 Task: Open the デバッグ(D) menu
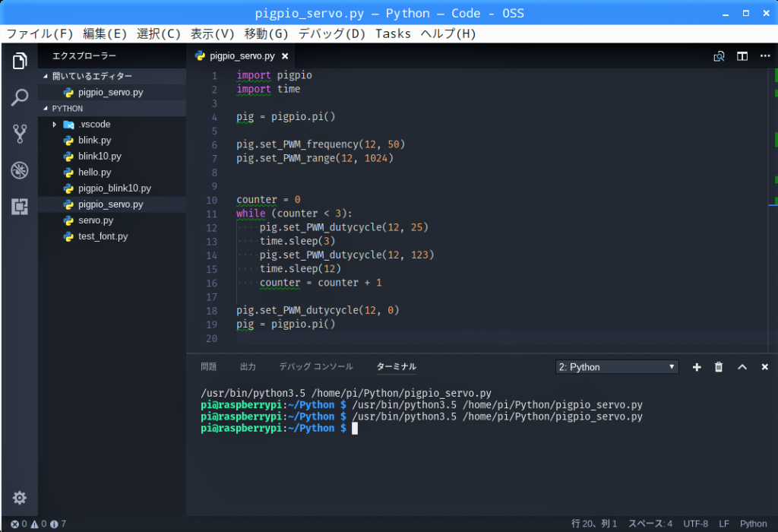pos(332,33)
